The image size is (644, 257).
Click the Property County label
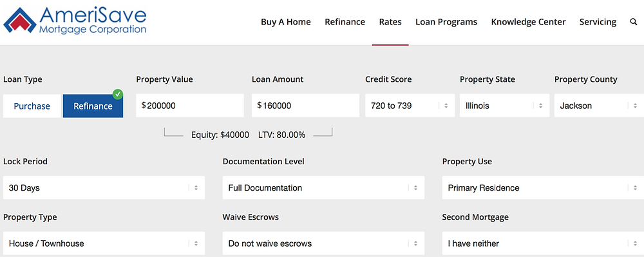(x=585, y=80)
